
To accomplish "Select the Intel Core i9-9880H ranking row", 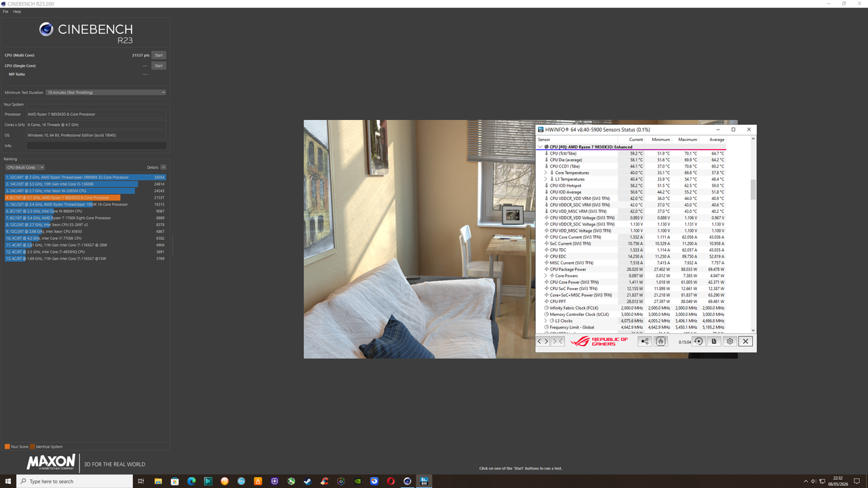I will pyautogui.click(x=85, y=211).
